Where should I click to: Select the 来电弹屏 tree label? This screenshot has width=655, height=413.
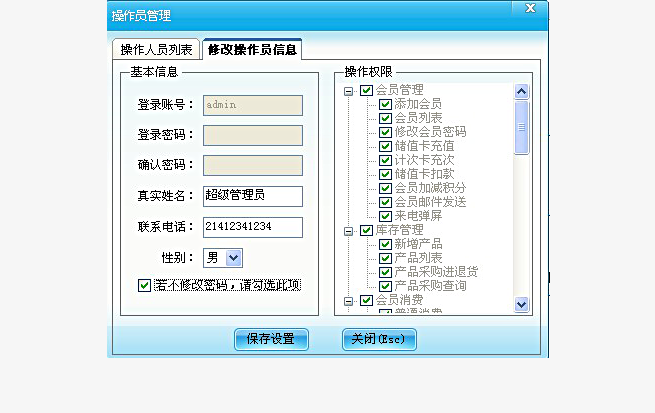pos(418,215)
